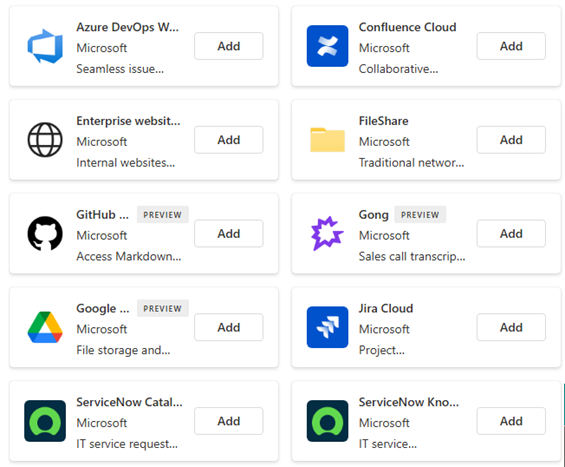This screenshot has height=467, width=565.
Task: Click the PREVIEW badge beside Gong
Action: tap(420, 215)
